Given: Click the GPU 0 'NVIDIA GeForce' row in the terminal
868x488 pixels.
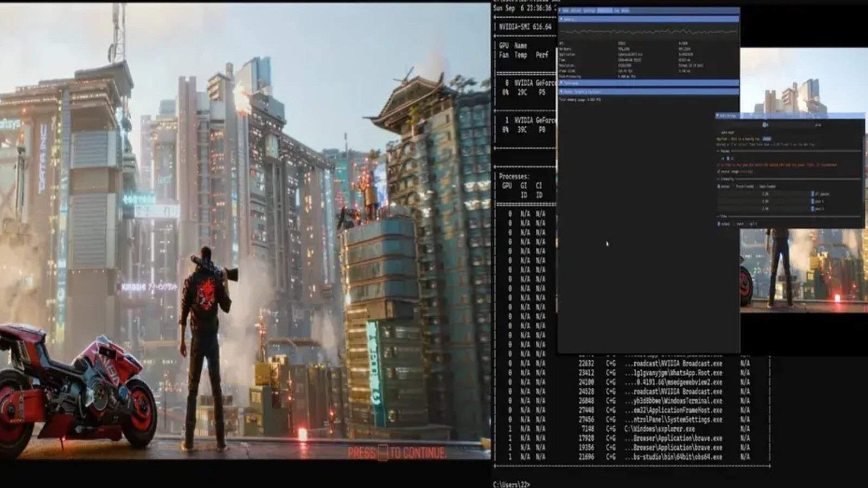Looking at the screenshot, I should tap(530, 83).
